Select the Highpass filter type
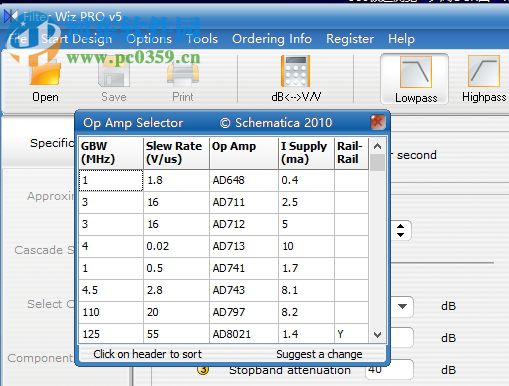 pyautogui.click(x=484, y=79)
